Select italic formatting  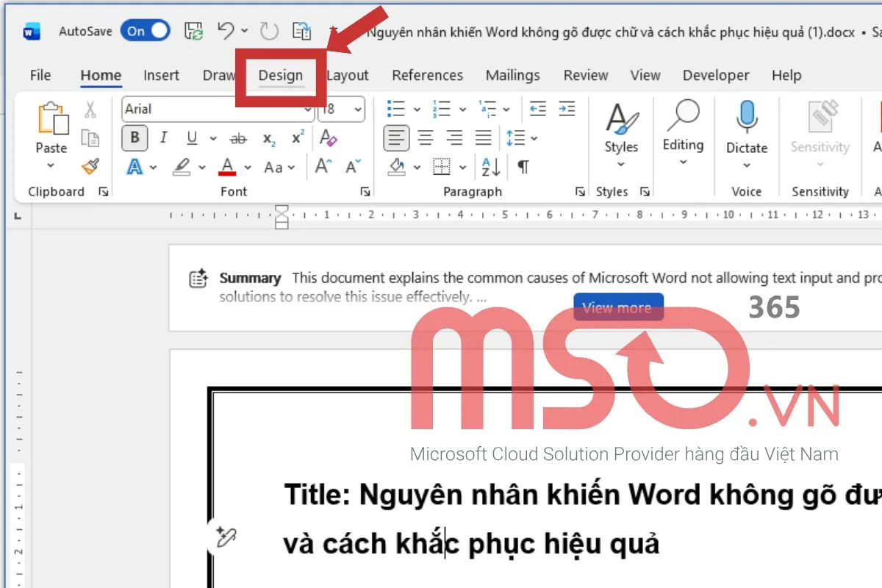162,138
